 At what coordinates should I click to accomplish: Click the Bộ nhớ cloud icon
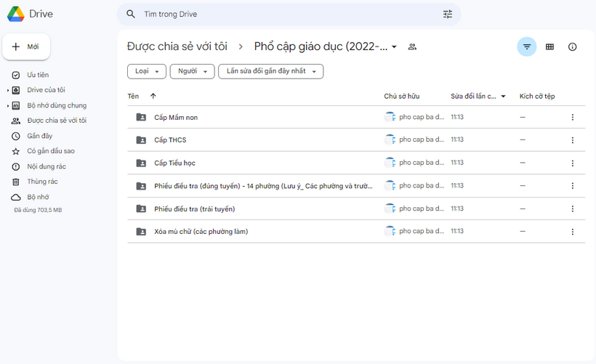(x=15, y=197)
